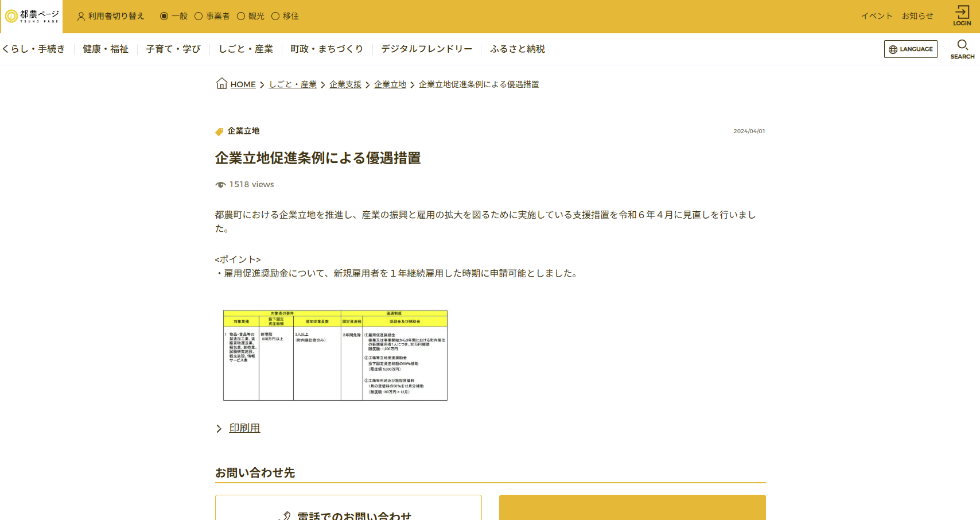Open the ふるさと納税 menu
The height and width of the screenshot is (520, 980).
(518, 49)
